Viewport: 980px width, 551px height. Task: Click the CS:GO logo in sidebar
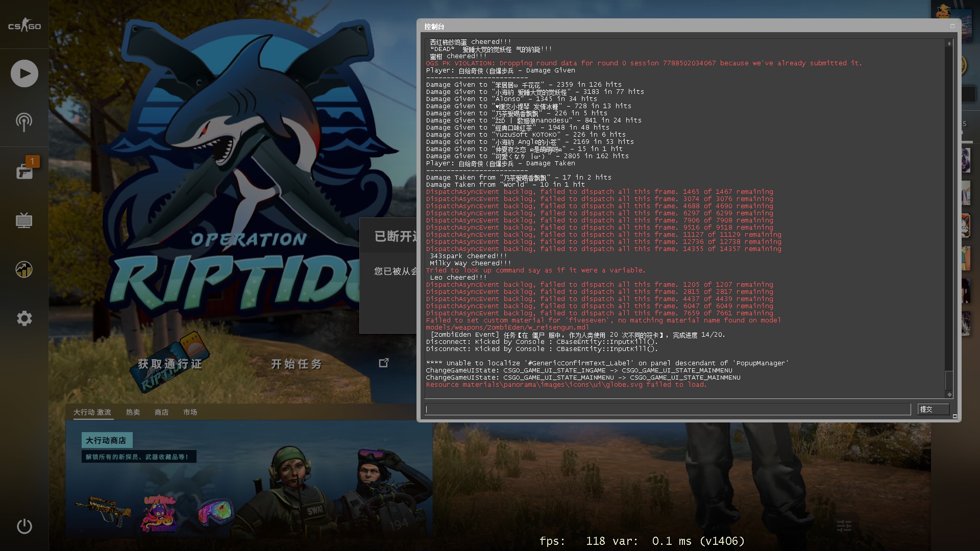click(24, 26)
